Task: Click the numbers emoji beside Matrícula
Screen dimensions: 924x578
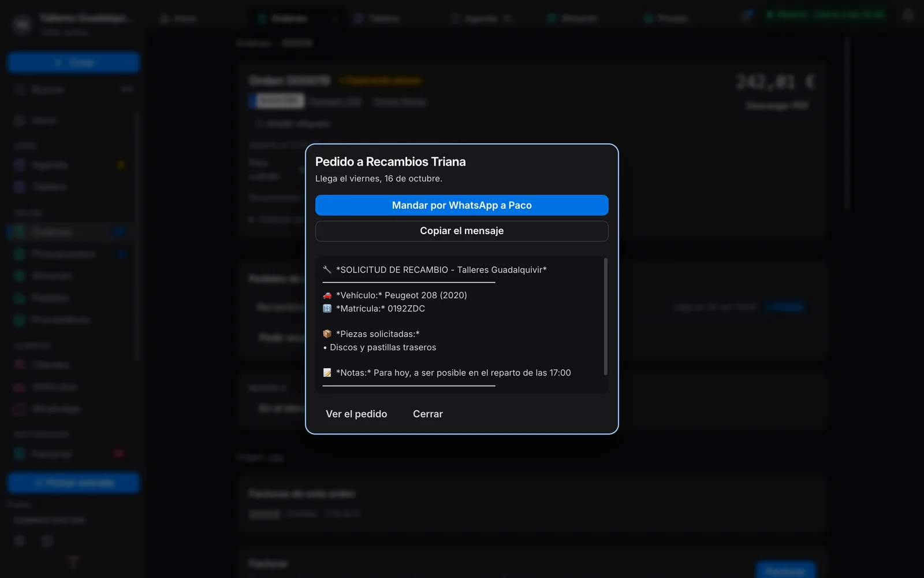Action: pyautogui.click(x=327, y=309)
